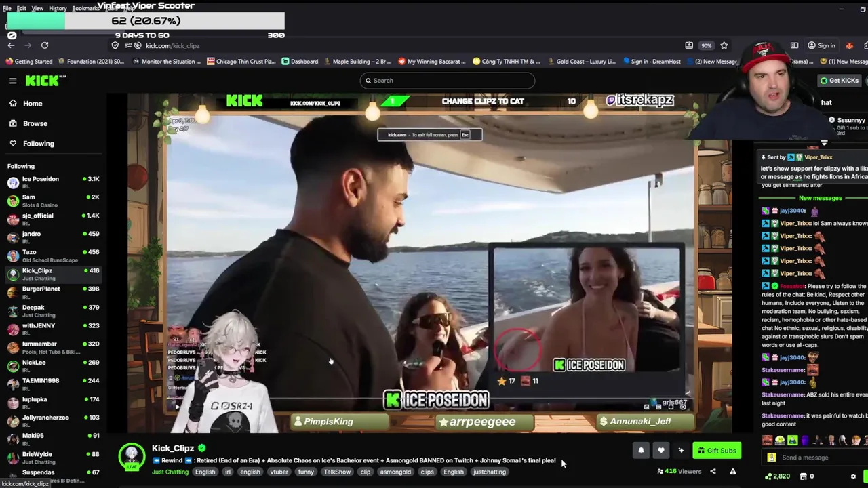
Task: Click the asmongold tag
Action: coord(395,472)
